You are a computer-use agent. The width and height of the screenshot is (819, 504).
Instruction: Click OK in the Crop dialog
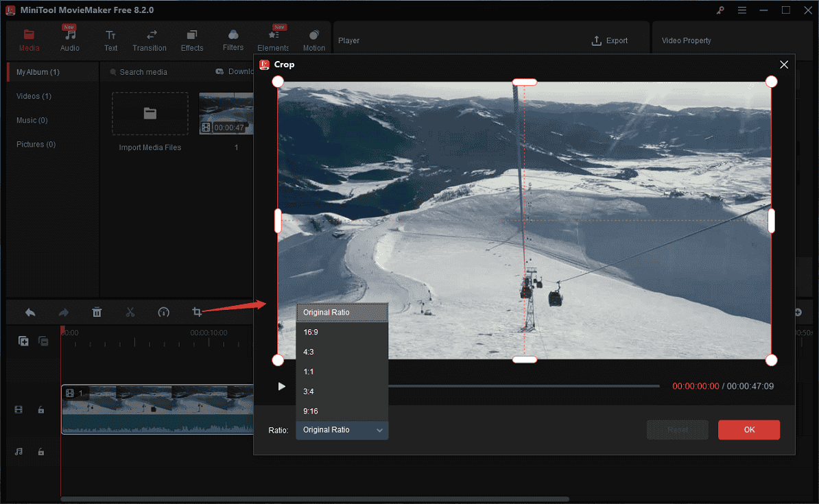[x=748, y=430]
